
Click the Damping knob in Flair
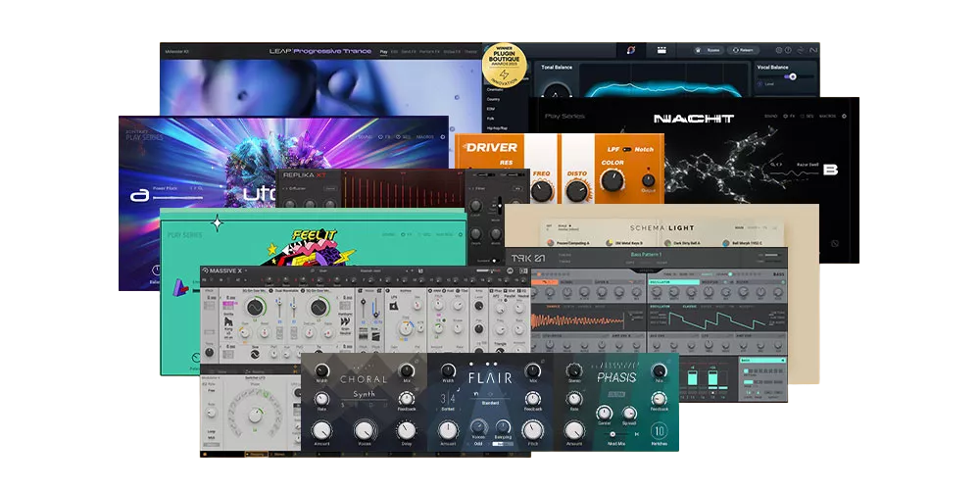(503, 426)
